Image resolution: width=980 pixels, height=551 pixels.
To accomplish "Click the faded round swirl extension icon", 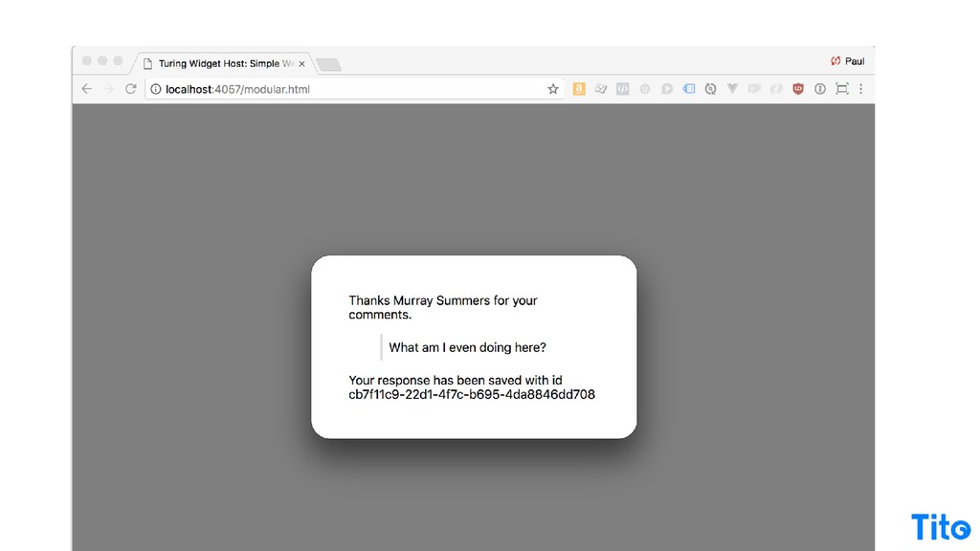I will [x=776, y=89].
